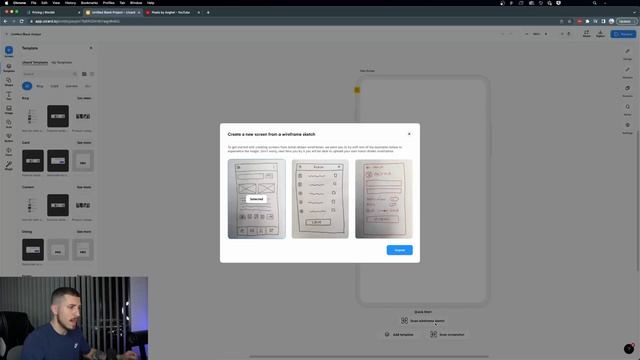
Task: Close the wireframe sketch dialog
Action: [409, 134]
